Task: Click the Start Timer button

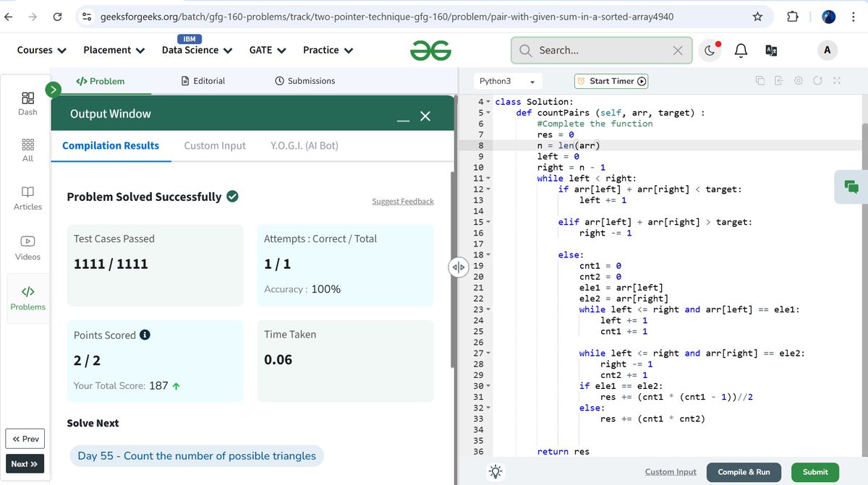Action: point(611,81)
